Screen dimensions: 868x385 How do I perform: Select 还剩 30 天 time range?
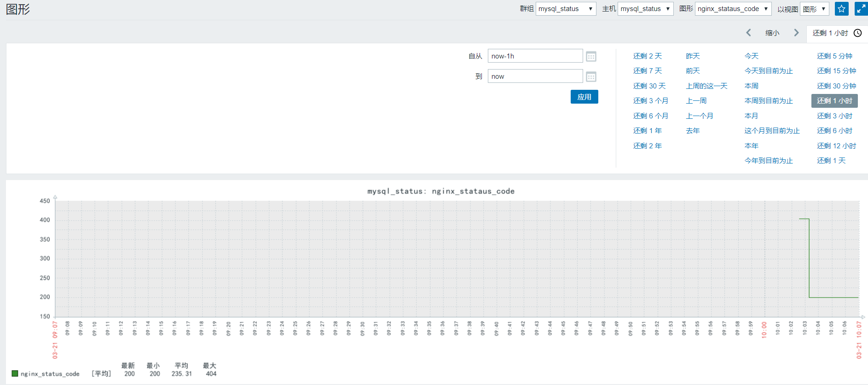(649, 86)
